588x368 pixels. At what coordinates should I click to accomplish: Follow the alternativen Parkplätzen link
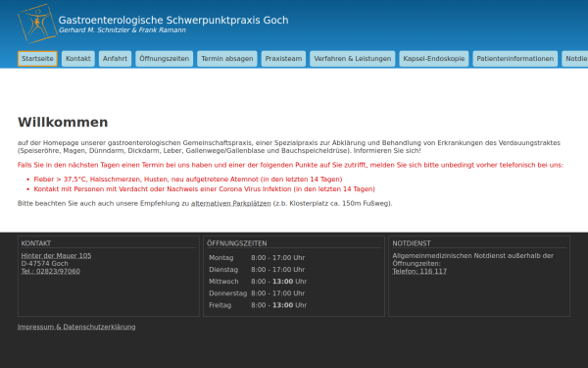click(231, 203)
